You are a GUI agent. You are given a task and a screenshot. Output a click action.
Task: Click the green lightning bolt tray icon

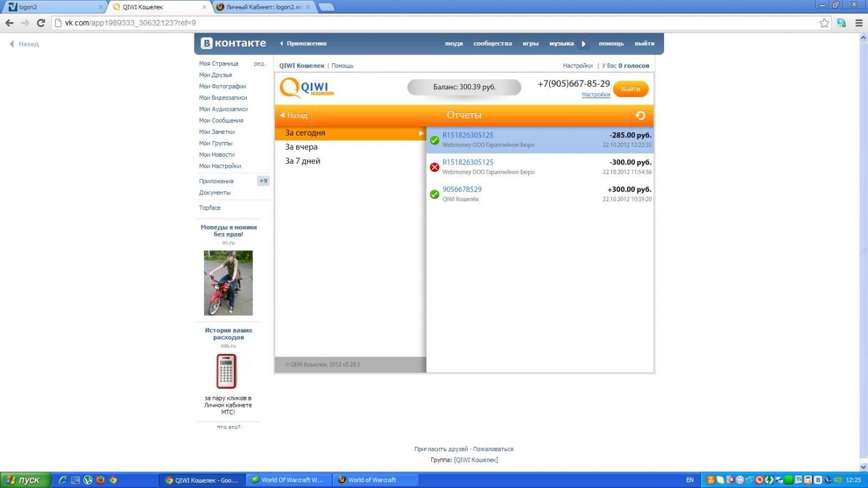click(769, 480)
